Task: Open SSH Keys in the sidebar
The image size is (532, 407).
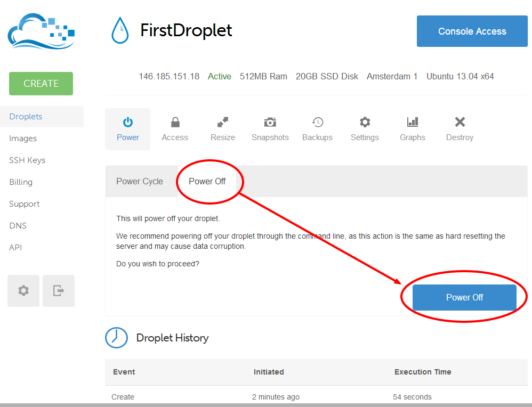Action: 27,160
